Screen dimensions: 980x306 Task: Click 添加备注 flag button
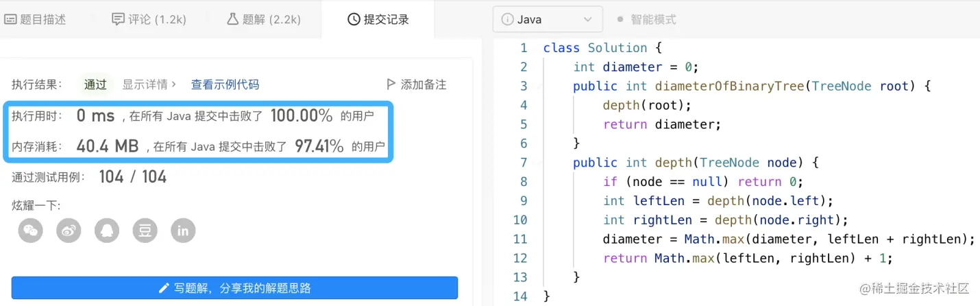click(416, 84)
